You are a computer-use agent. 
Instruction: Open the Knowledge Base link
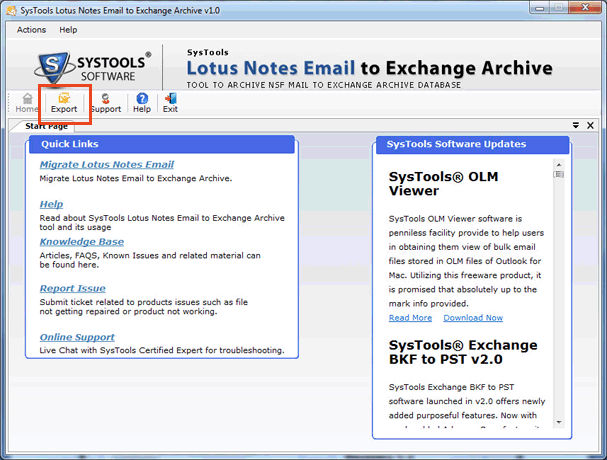coord(82,242)
